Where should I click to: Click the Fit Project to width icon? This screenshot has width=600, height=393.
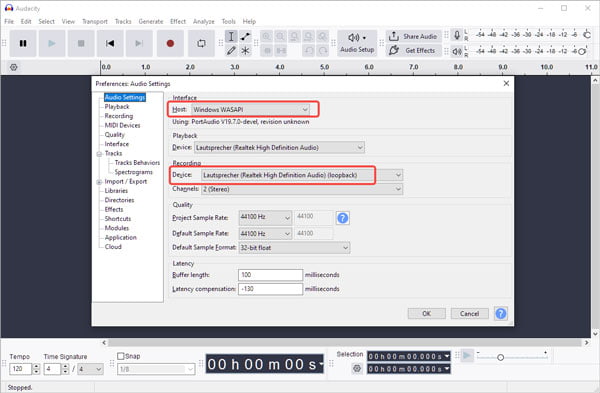pos(308,37)
